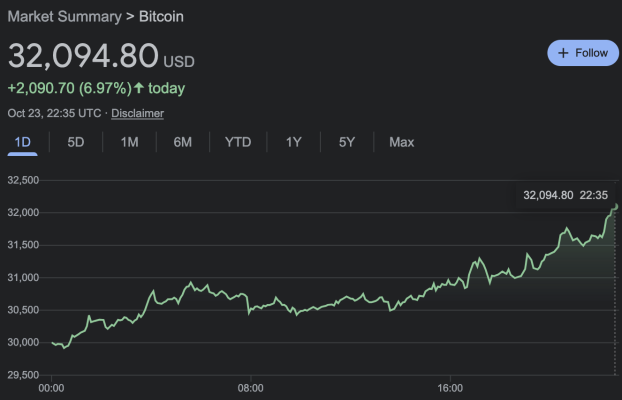This screenshot has height=400, width=622.
Task: Switch to the 5D range tab
Action: pos(76,142)
